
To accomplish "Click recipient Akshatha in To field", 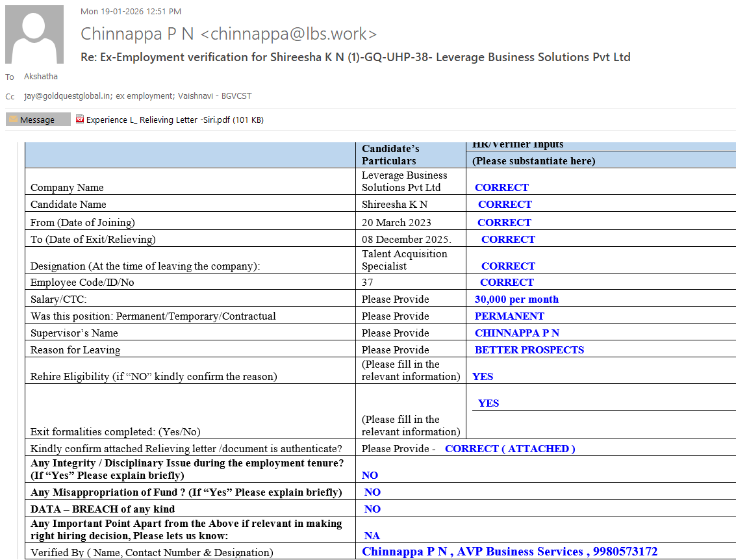I will (x=41, y=77).
